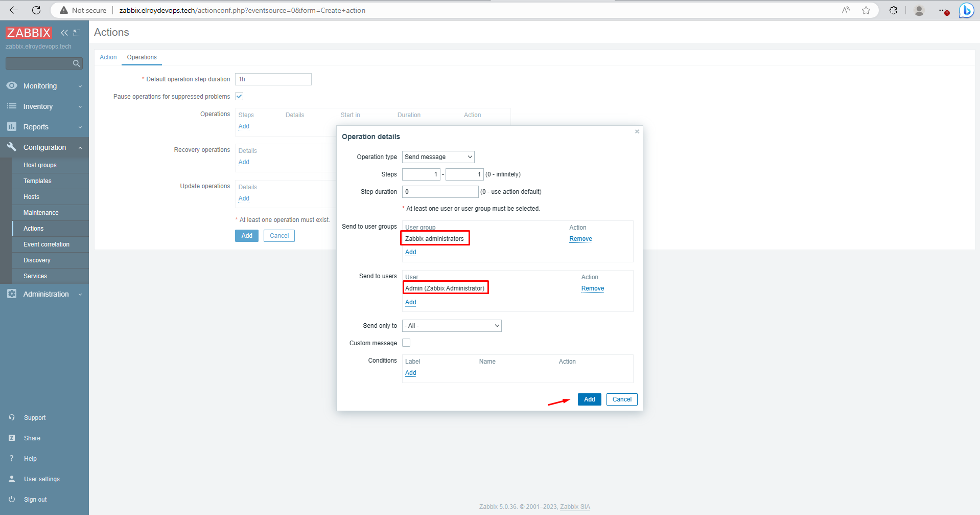
Task: Enable the Custom message checkbox
Action: (406, 343)
